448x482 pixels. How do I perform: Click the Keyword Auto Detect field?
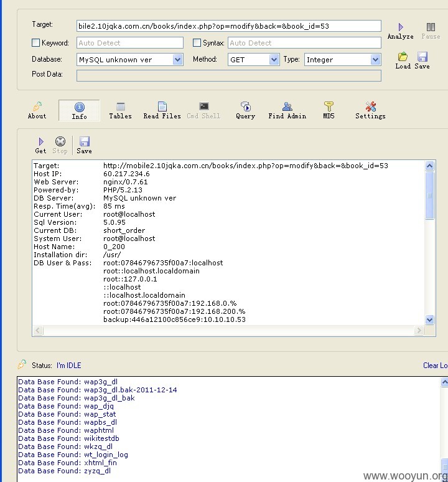[130, 43]
